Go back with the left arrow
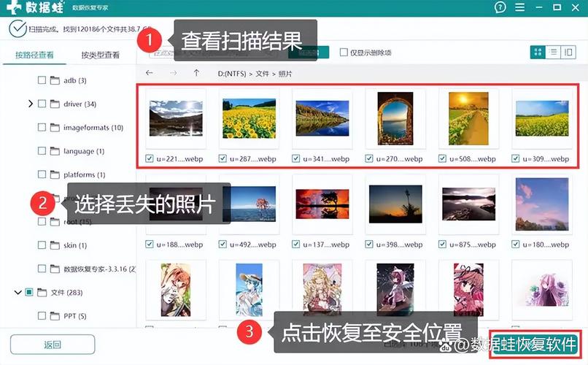This screenshot has height=365, width=588. 150,73
